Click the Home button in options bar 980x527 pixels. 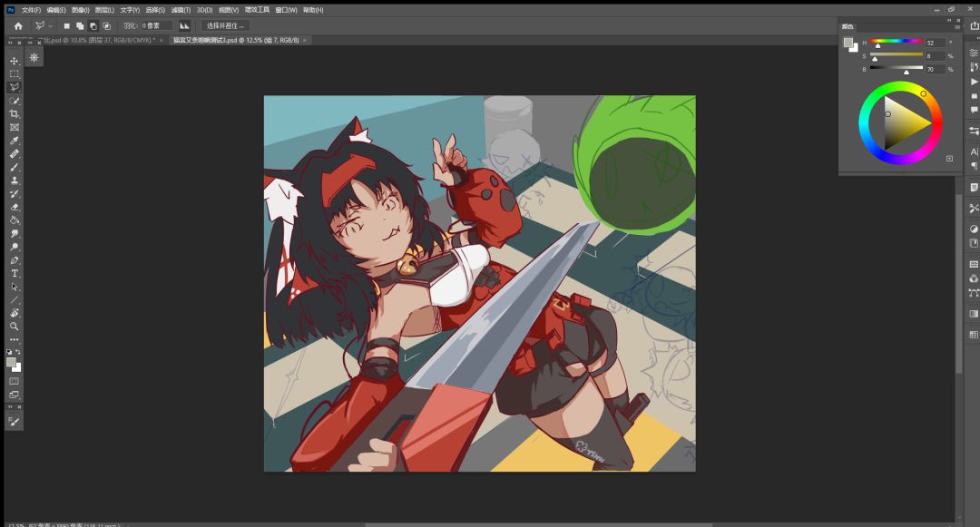(18, 25)
